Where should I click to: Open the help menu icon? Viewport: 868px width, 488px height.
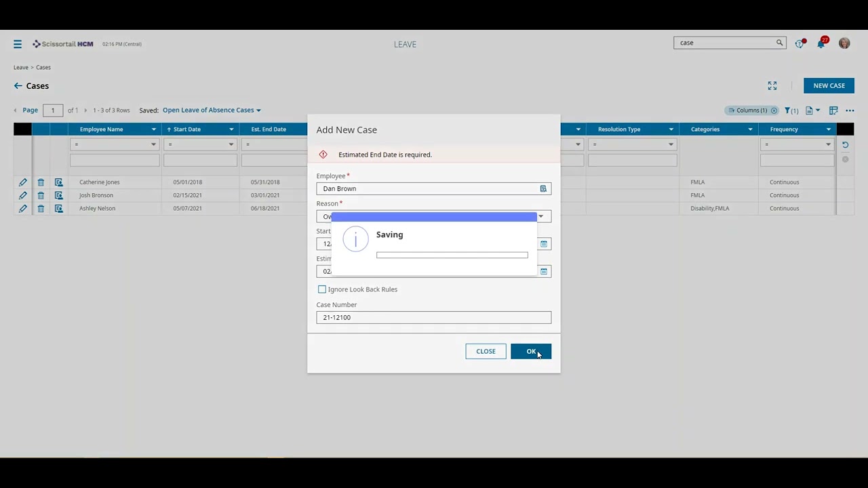(800, 43)
